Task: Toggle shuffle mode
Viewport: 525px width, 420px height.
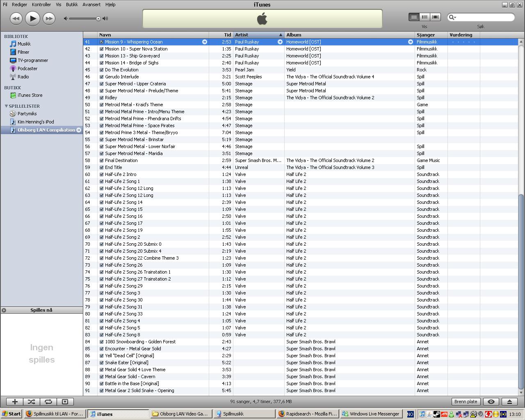Action: 32,402
